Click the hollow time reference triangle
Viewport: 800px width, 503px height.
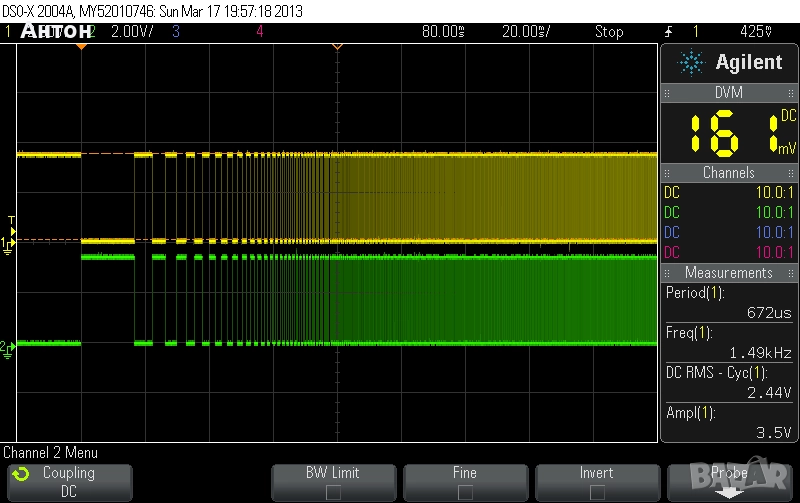pyautogui.click(x=337, y=46)
